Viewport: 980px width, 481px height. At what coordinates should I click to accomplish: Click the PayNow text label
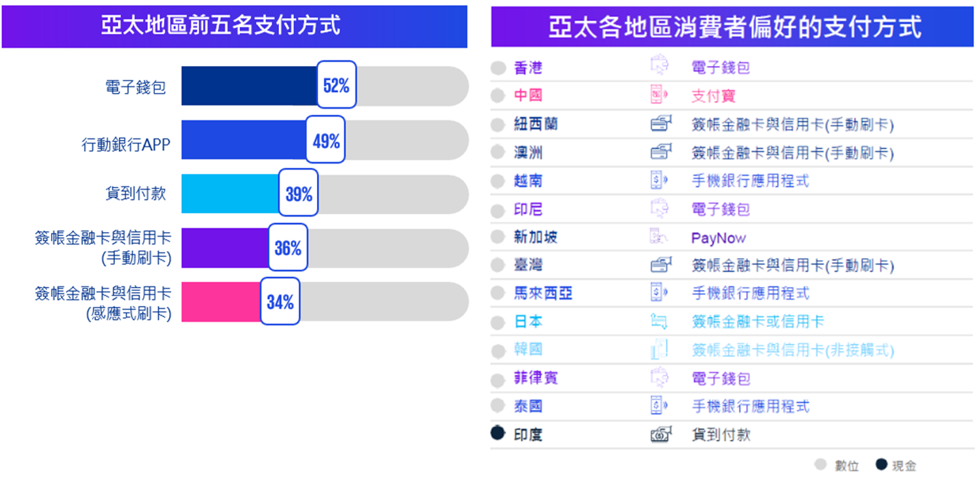pyautogui.click(x=718, y=238)
